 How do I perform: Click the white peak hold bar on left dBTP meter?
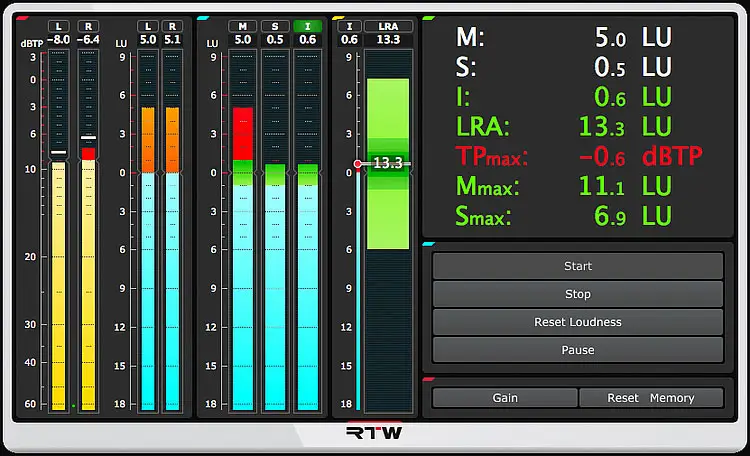point(58,153)
